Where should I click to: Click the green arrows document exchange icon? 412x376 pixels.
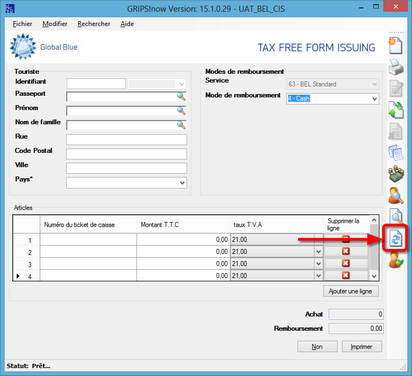click(396, 110)
